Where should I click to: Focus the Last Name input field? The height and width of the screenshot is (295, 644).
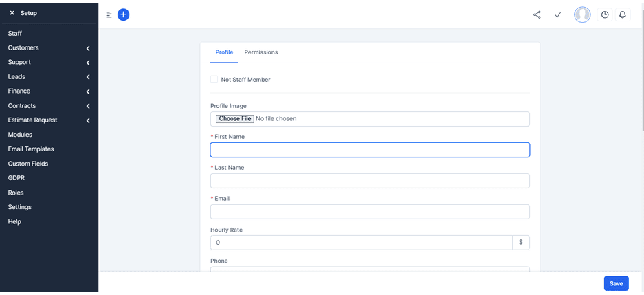[370, 181]
